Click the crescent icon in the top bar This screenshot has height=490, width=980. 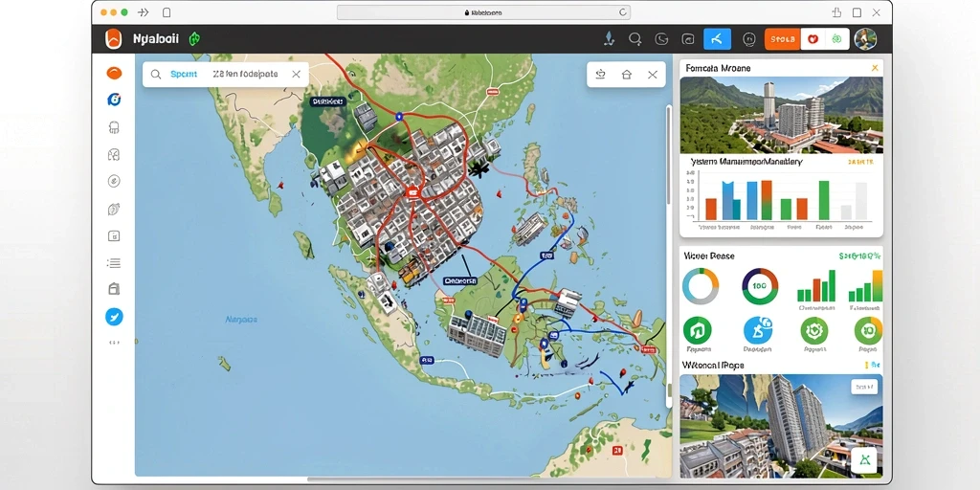[x=661, y=38]
